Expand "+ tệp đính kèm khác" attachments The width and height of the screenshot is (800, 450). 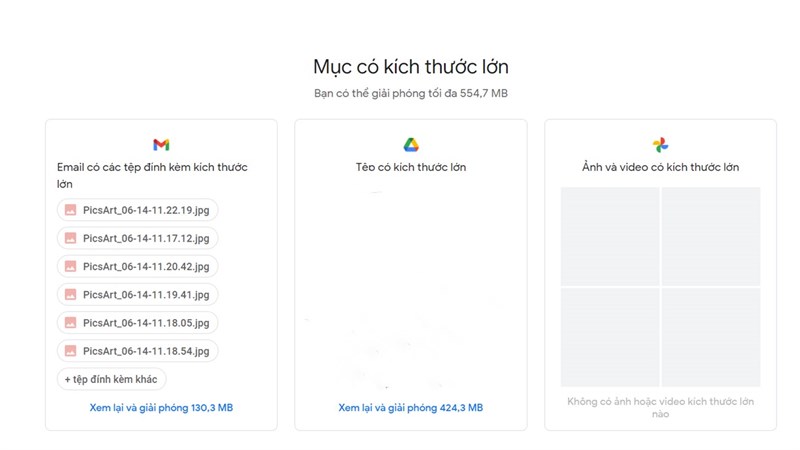tap(112, 379)
